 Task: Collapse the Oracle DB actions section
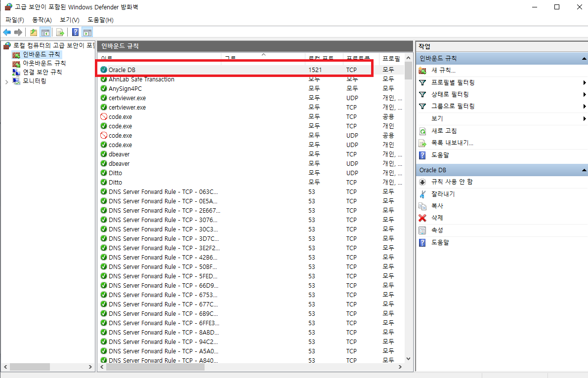tap(584, 170)
